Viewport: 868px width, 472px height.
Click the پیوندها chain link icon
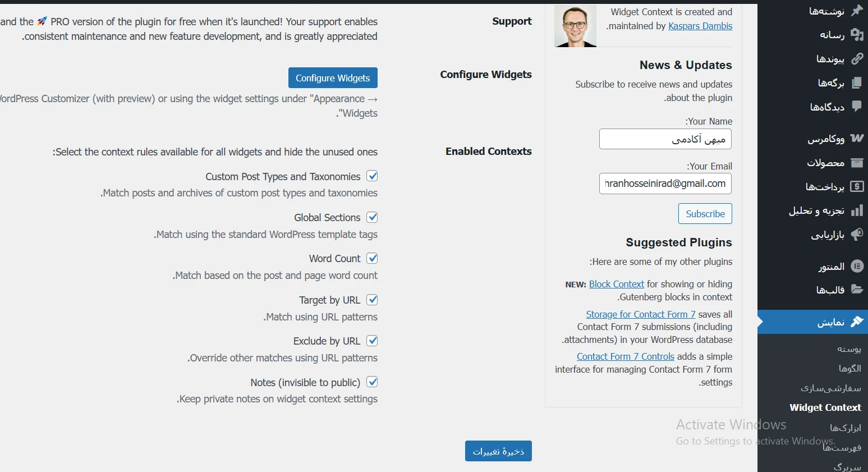857,58
